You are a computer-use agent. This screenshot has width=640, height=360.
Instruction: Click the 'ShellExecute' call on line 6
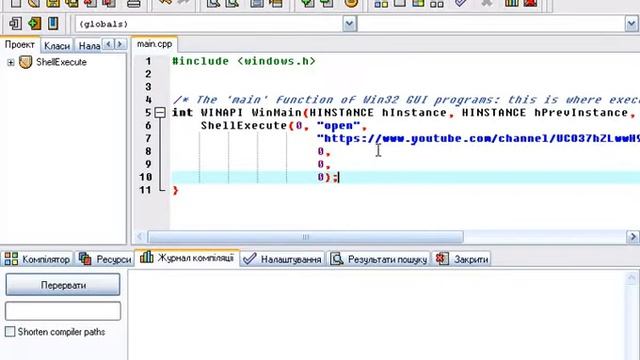click(x=244, y=125)
